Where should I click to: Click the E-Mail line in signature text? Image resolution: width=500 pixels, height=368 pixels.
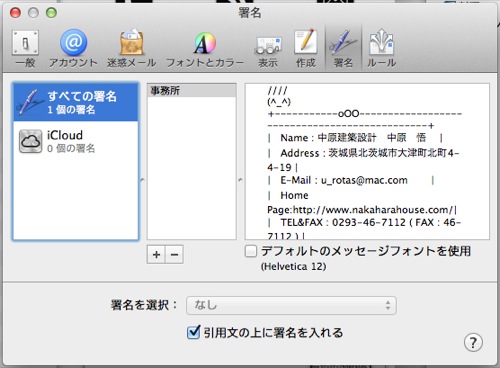[351, 180]
